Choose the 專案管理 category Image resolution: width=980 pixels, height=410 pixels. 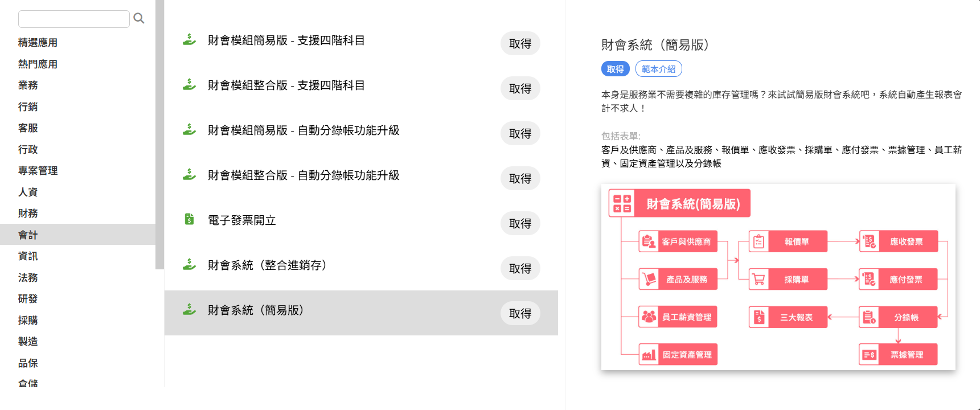pyautogui.click(x=38, y=171)
